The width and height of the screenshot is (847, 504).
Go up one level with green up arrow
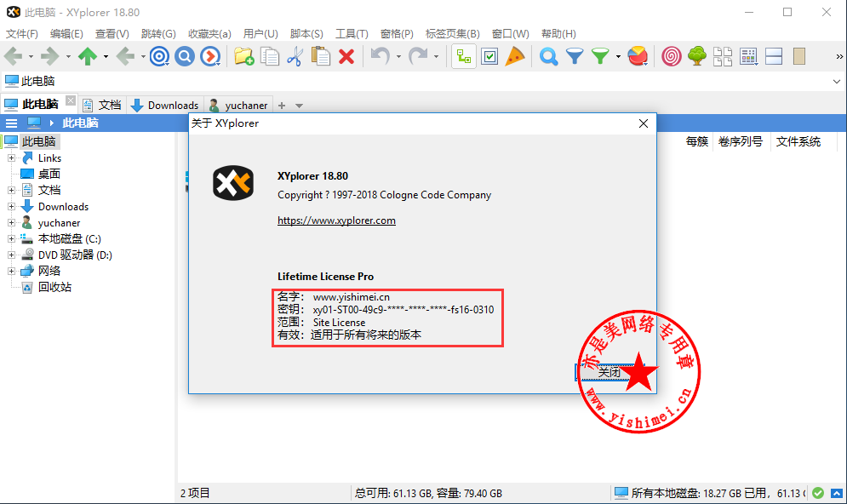point(88,56)
